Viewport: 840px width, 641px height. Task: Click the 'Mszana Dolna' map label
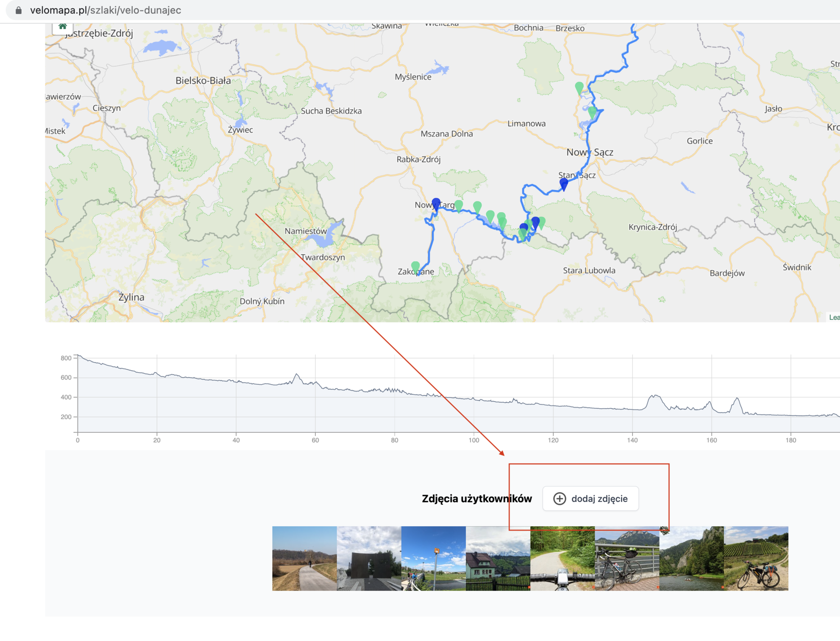[447, 134]
